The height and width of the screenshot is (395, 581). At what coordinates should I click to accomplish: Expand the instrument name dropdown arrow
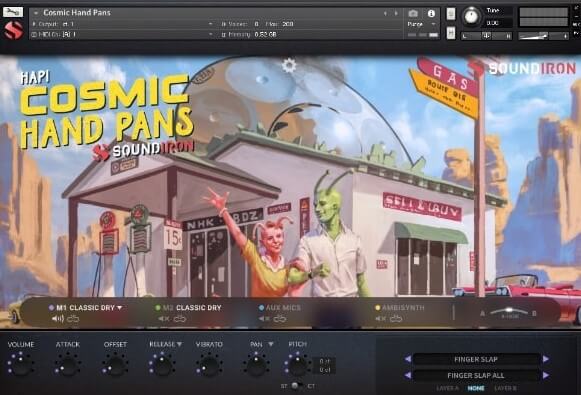[36, 13]
